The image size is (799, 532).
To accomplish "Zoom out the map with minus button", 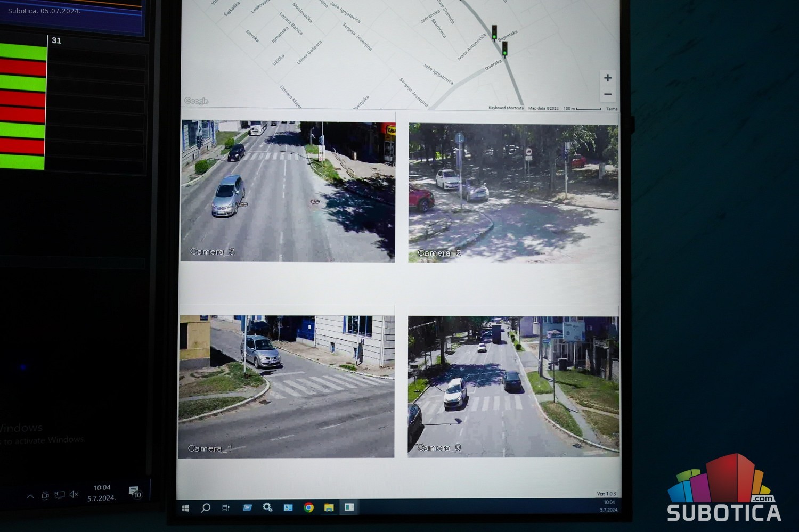I will point(608,94).
